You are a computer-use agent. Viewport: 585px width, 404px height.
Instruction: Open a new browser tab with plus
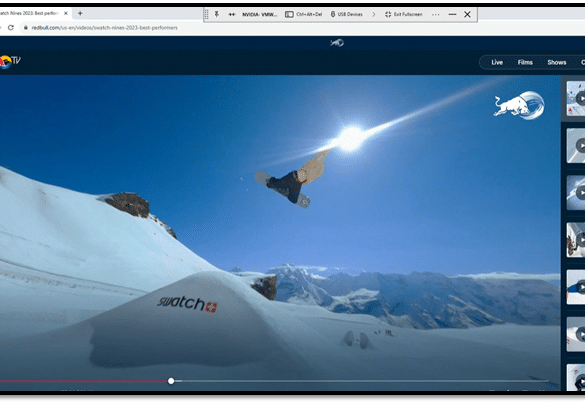80,13
